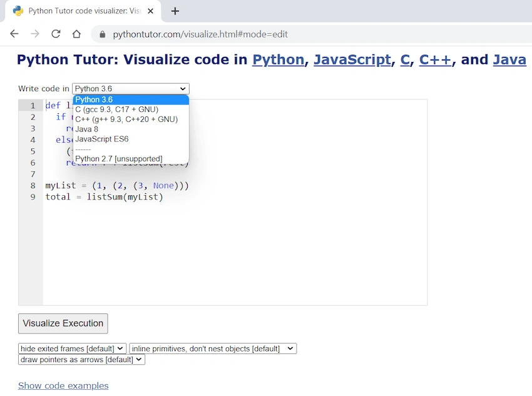Choose Java 8 in language list
Image resolution: width=532 pixels, height=396 pixels.
pyautogui.click(x=131, y=129)
